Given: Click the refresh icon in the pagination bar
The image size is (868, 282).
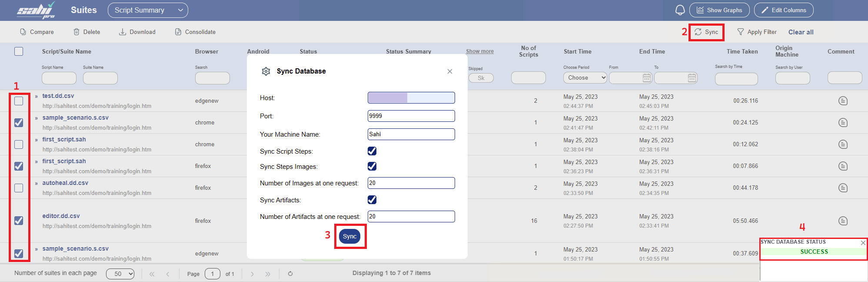Looking at the screenshot, I should pos(290,274).
